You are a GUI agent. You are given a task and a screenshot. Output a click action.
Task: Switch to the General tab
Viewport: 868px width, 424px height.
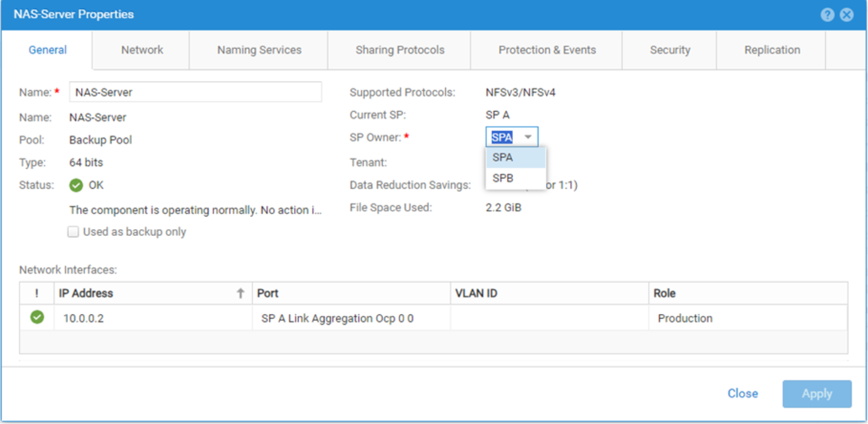click(47, 50)
